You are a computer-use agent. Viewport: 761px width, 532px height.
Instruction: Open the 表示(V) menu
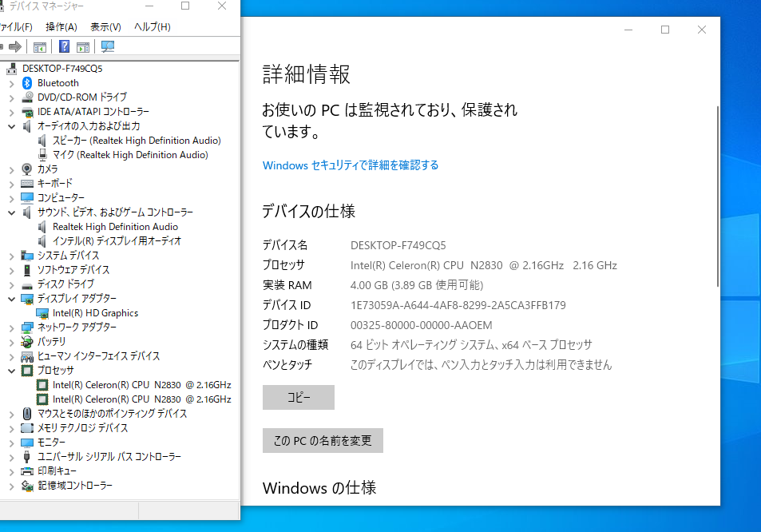(x=105, y=26)
